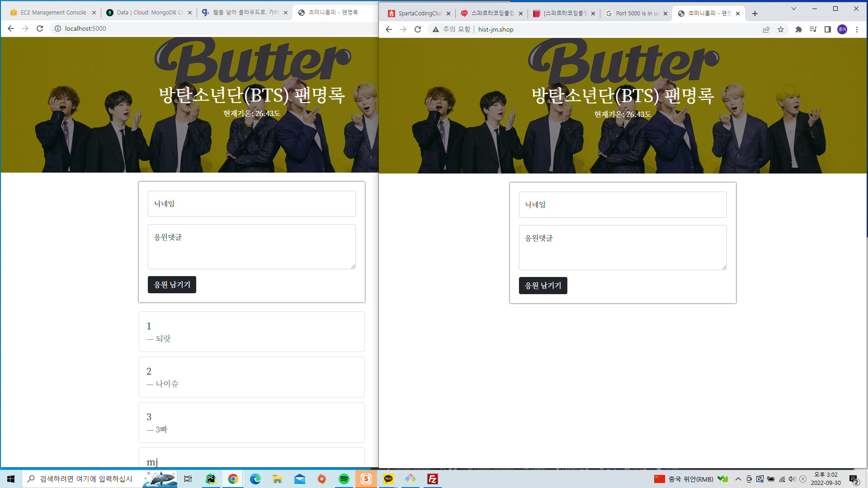
Task: Expand the tab search chevron
Action: [x=794, y=9]
